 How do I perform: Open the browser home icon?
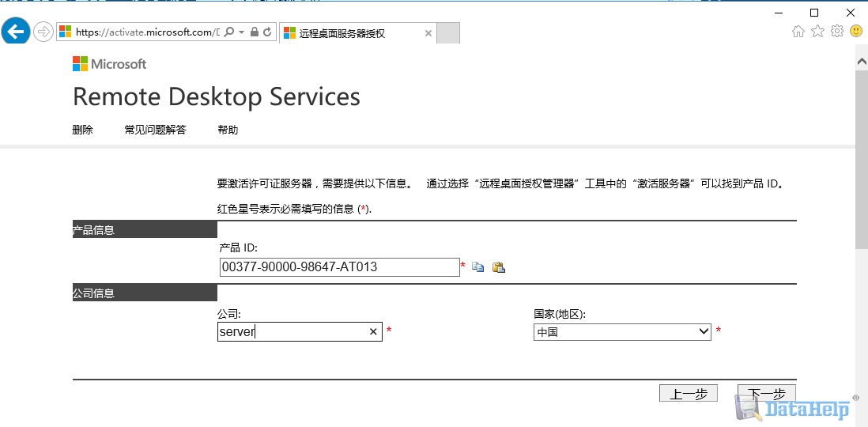(798, 32)
